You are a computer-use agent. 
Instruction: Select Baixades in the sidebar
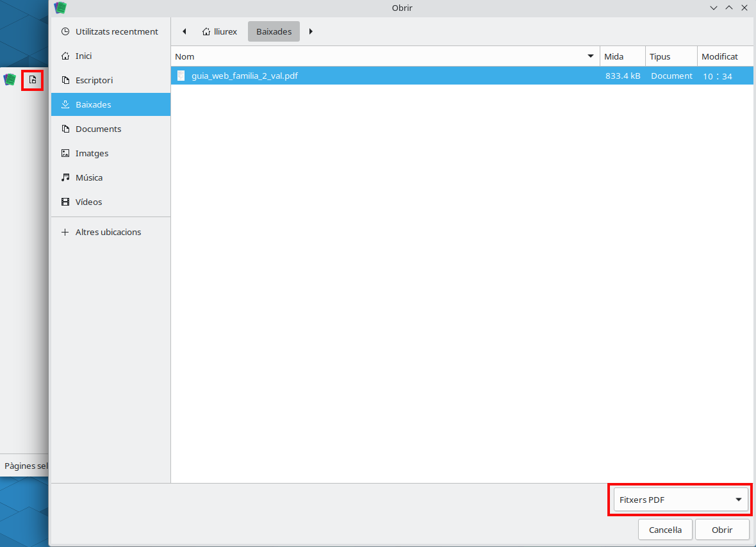click(110, 104)
